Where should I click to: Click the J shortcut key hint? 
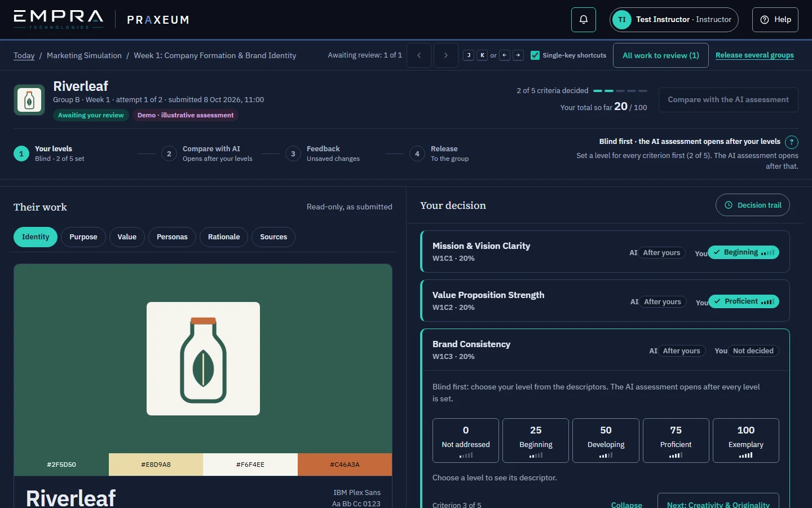(469, 55)
